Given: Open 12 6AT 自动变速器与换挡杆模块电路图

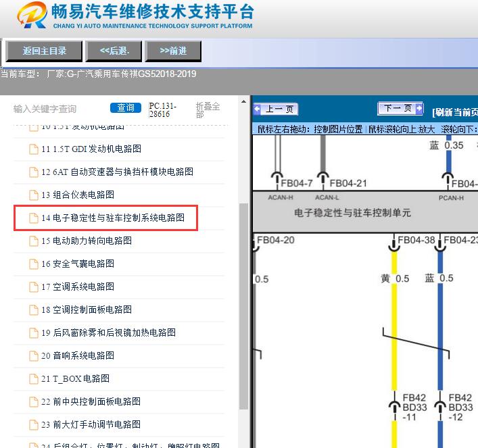Looking at the screenshot, I should 117,172.
